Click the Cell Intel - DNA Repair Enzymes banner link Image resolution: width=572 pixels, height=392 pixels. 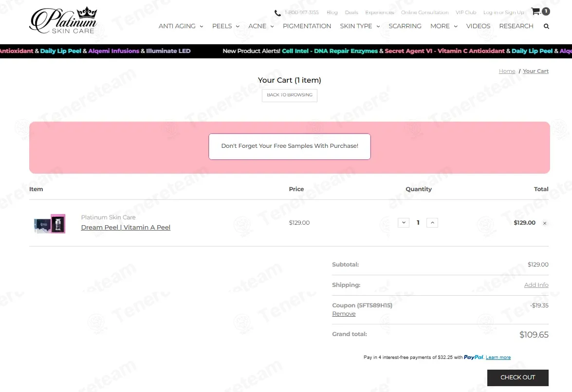330,51
